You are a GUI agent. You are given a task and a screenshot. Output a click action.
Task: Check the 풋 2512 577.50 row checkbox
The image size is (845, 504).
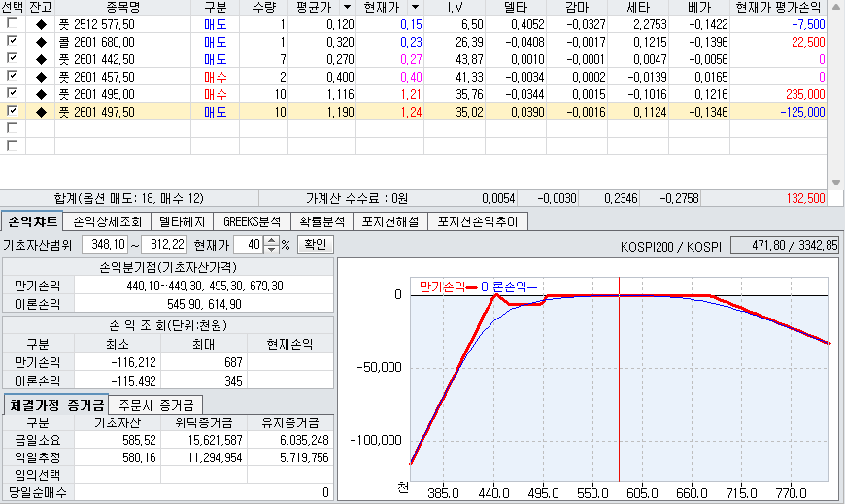[x=12, y=23]
